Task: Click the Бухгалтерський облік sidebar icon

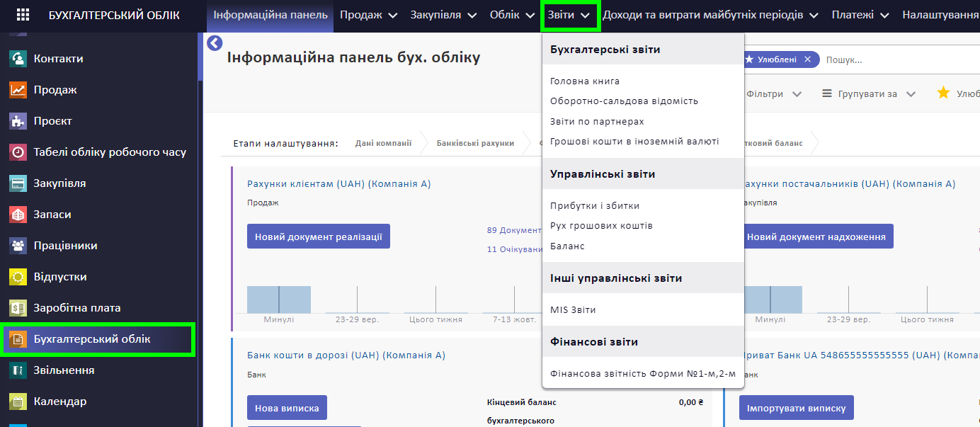Action: point(18,339)
